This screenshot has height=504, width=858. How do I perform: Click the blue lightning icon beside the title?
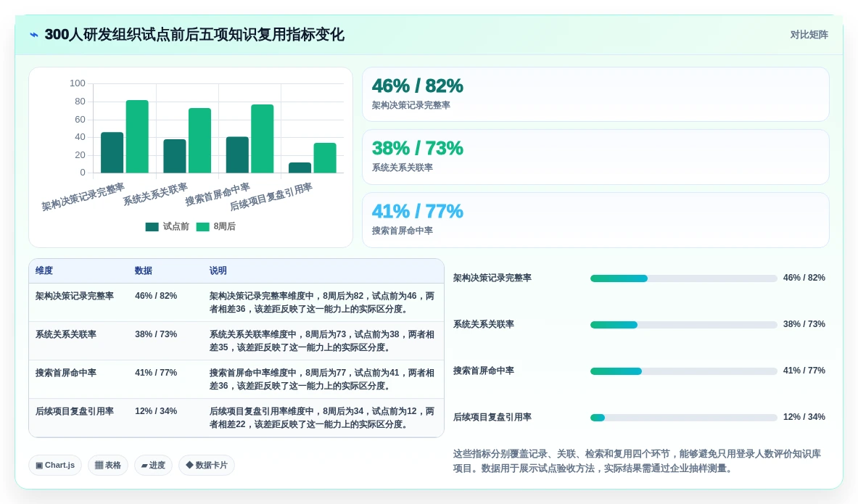[x=34, y=35]
